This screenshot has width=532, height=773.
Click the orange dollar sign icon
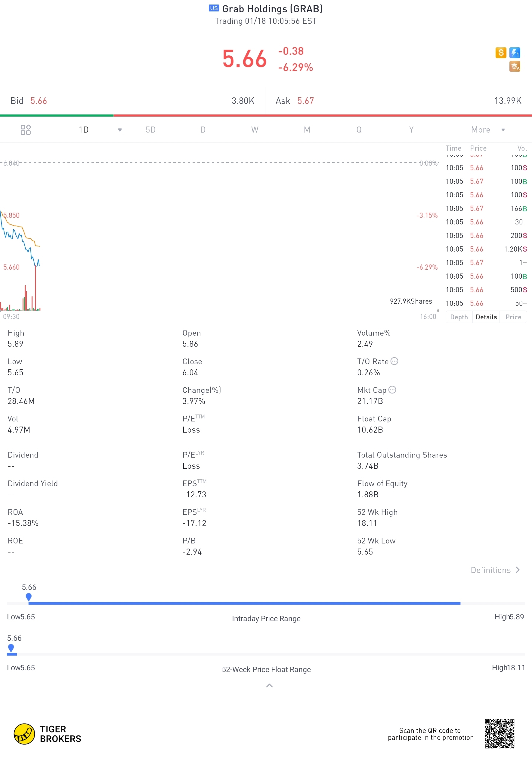(500, 53)
